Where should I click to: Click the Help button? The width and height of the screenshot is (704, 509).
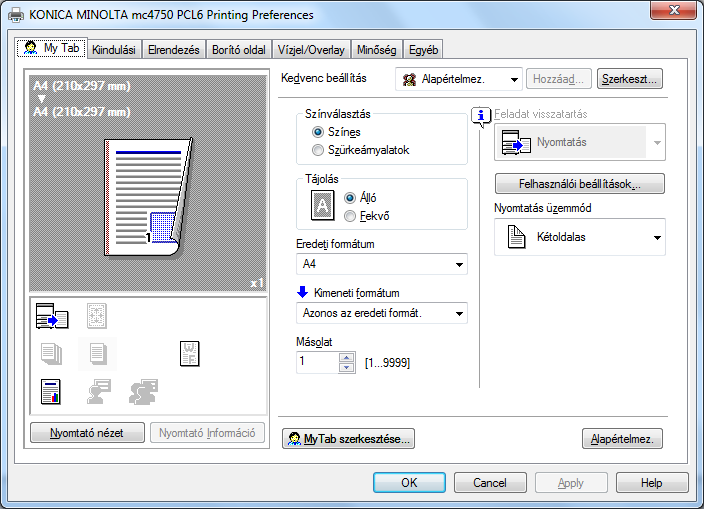[652, 483]
